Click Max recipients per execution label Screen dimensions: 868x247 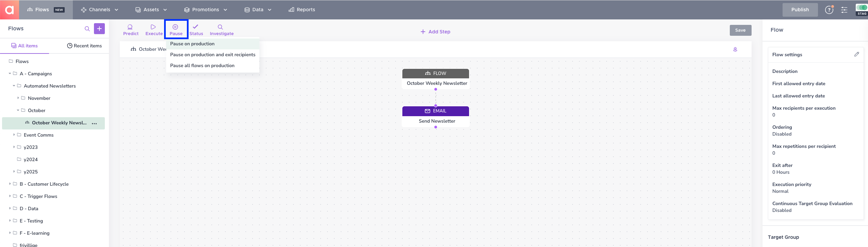(x=804, y=108)
